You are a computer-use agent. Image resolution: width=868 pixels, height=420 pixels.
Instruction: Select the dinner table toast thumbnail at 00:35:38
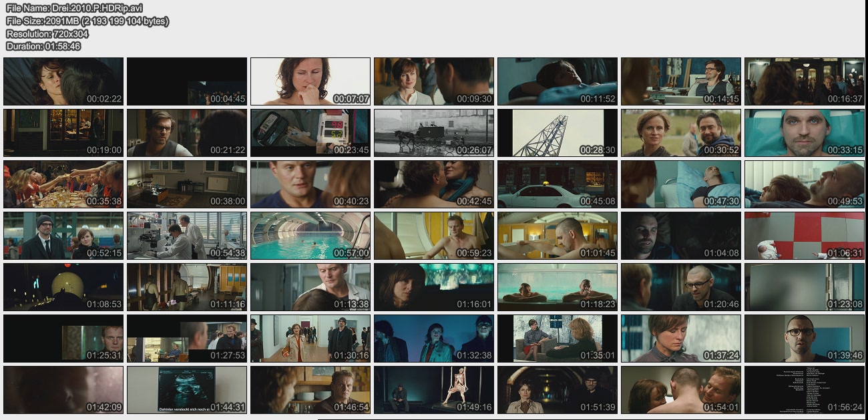(63, 184)
